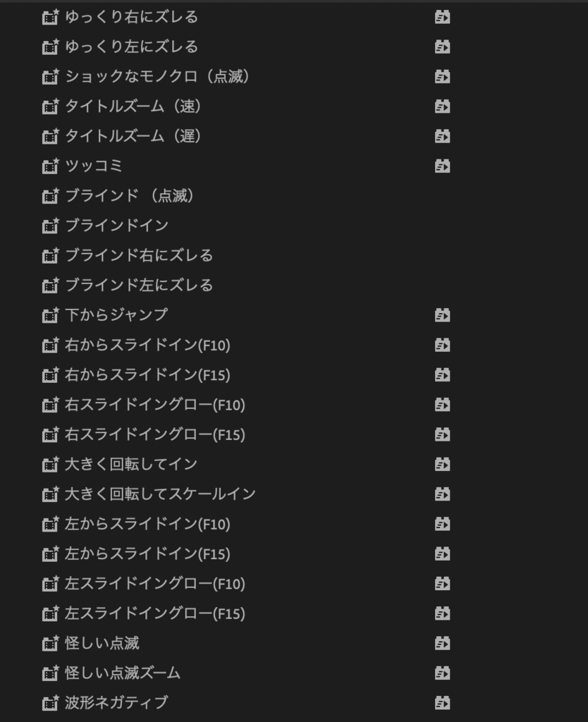The height and width of the screenshot is (722, 588).
Task: Click the accelerated effect badge for ゆっくり左にズレる
Action: [442, 47]
